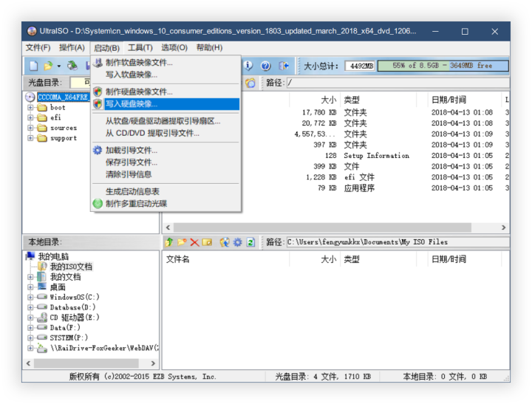
Task: Open the 帮助(H) menu
Action: [x=209, y=48]
